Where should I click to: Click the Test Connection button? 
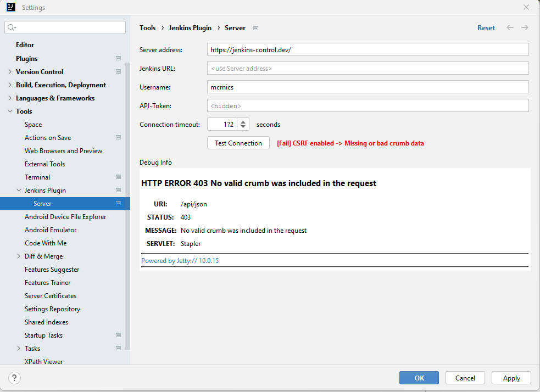238,143
